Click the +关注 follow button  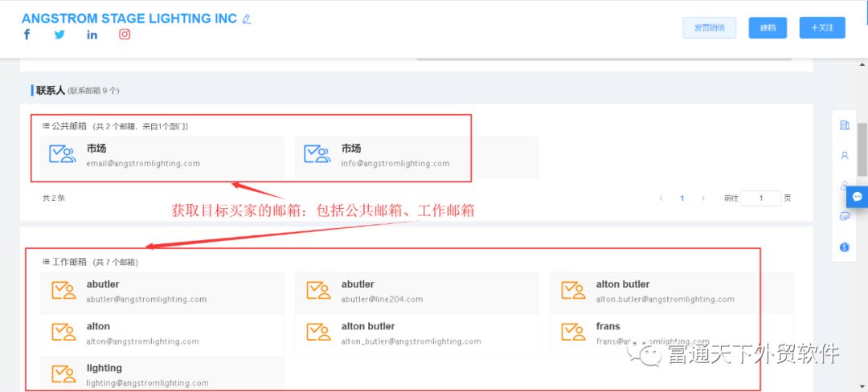822,27
